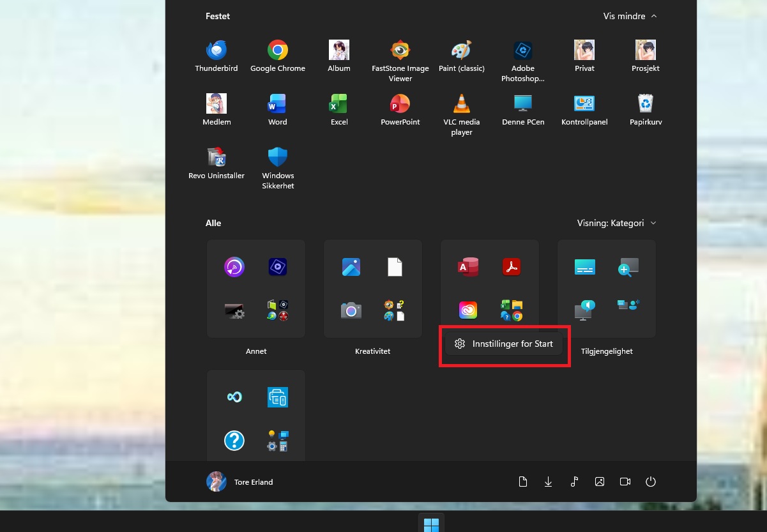Click the Windows Start button on taskbar

(x=431, y=524)
